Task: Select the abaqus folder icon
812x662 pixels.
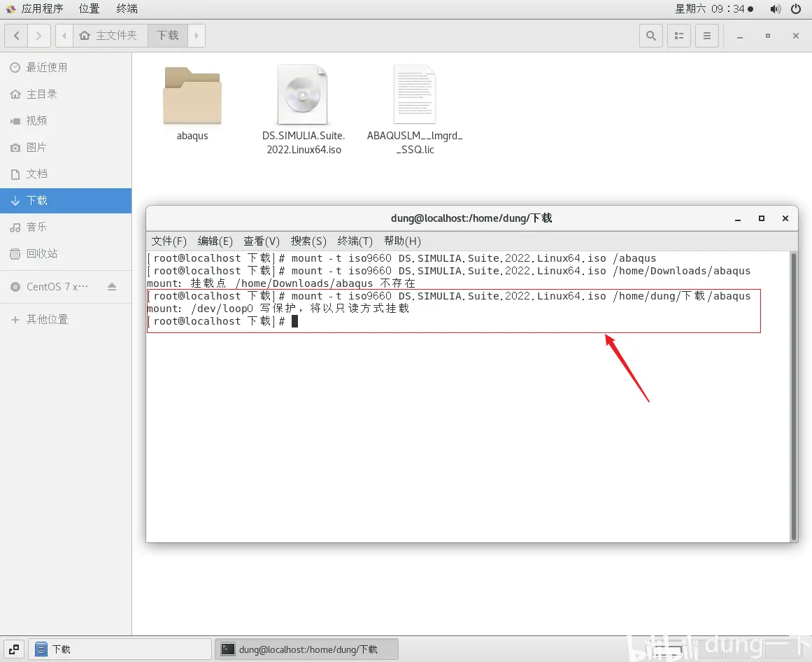Action: 192,94
